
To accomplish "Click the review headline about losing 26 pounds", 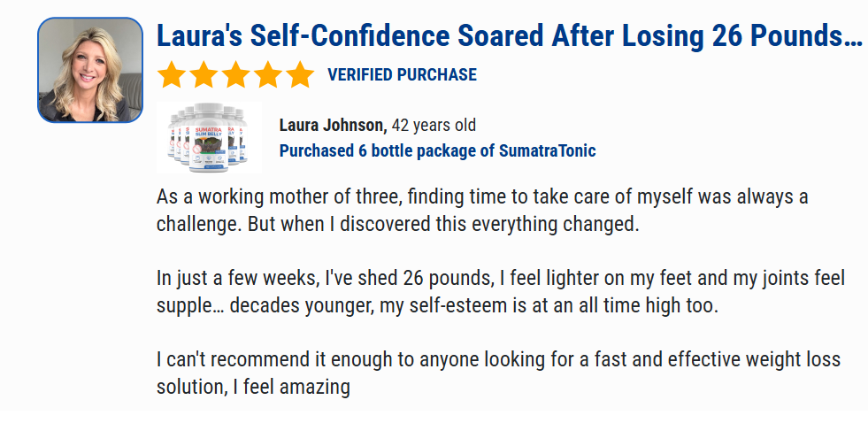I will click(x=510, y=36).
